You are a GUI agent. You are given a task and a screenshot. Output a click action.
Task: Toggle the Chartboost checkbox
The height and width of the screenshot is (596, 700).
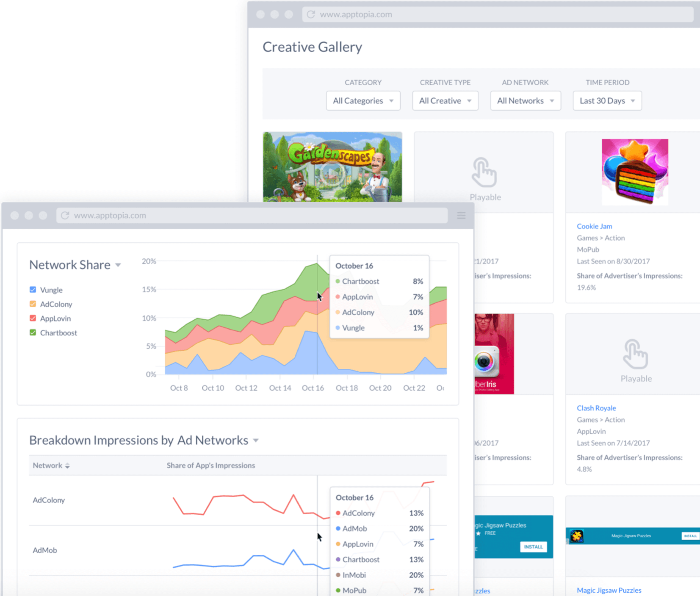point(33,333)
